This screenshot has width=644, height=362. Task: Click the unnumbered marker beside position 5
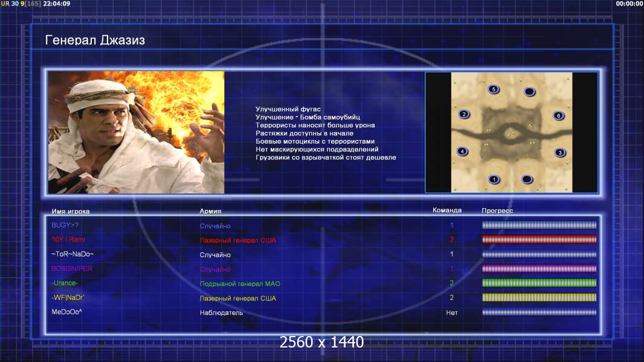529,92
